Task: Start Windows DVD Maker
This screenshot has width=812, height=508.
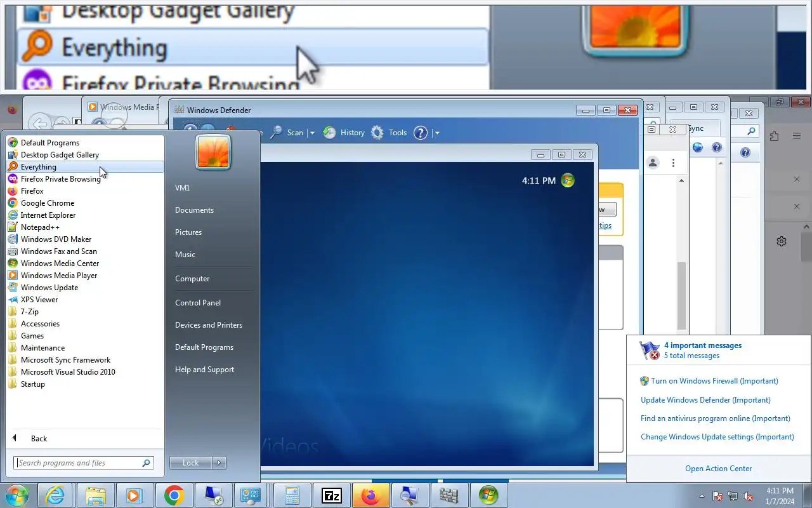Action: [x=85, y=239]
